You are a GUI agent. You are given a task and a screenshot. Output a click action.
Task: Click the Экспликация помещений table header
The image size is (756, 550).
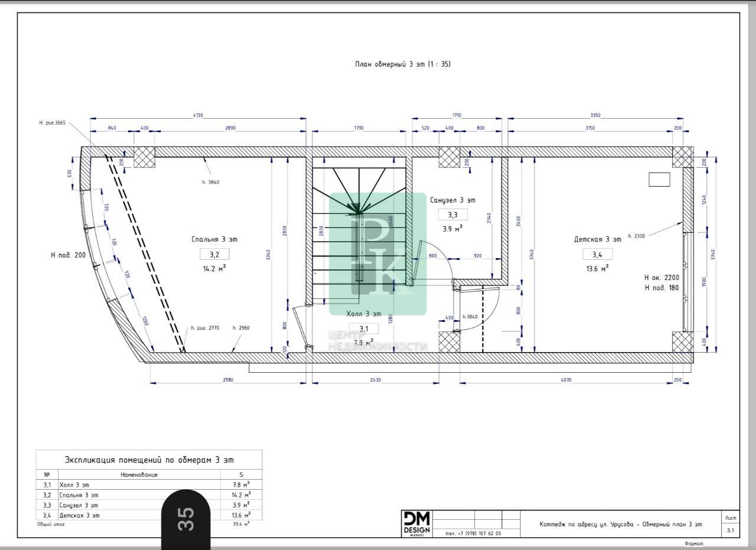(x=149, y=460)
